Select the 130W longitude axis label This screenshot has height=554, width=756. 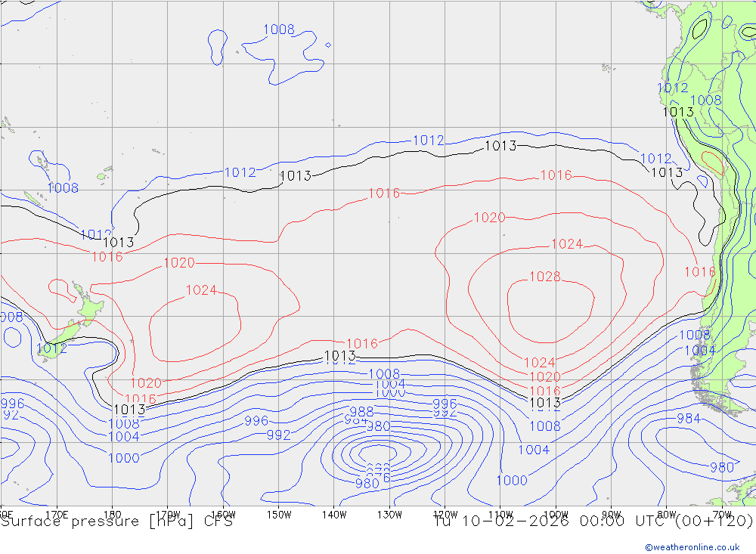coord(389,515)
